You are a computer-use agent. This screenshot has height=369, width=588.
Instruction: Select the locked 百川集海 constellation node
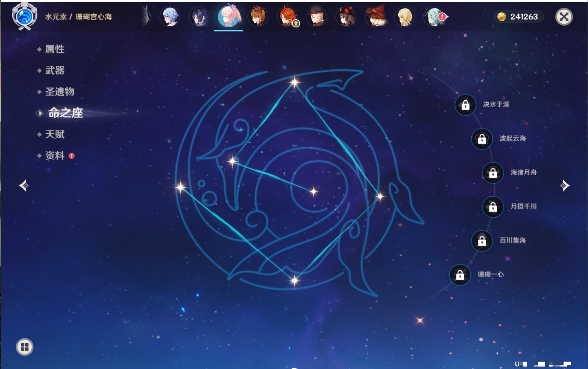(x=482, y=241)
